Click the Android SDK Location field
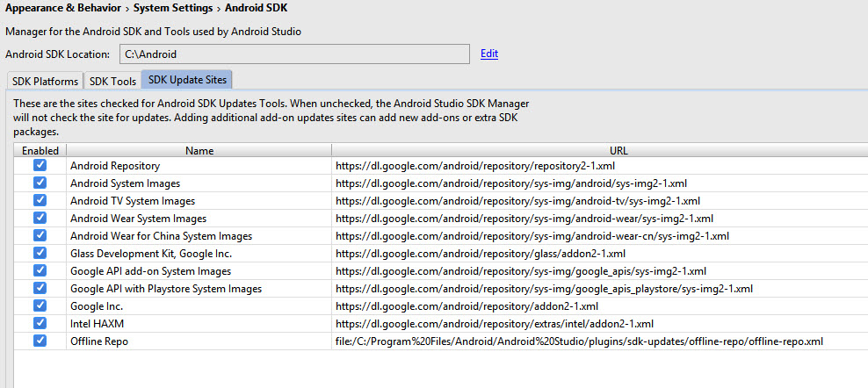Viewport: 868px width, 388px height. [x=294, y=54]
